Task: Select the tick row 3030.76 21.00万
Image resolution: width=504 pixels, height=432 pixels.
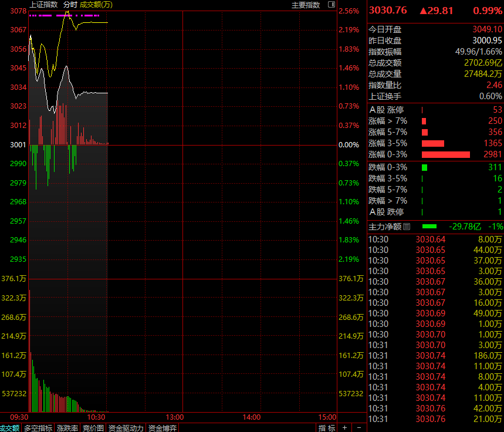Action: [435, 419]
